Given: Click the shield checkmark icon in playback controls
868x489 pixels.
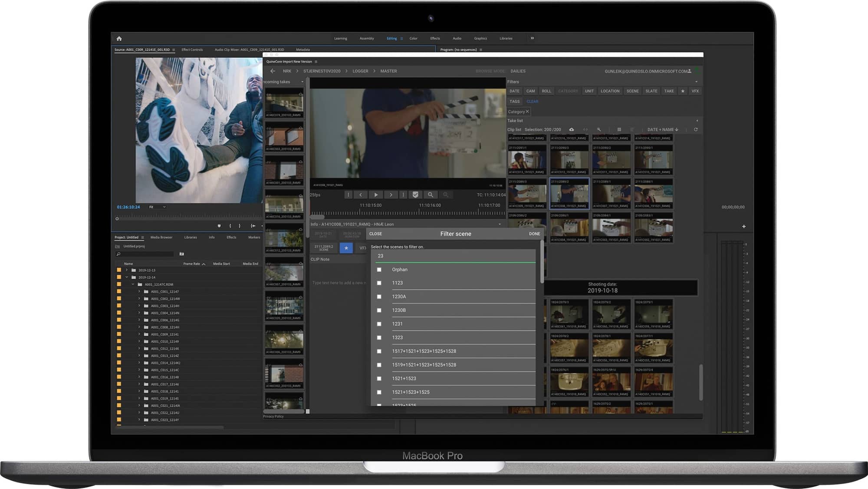Looking at the screenshot, I should (415, 195).
